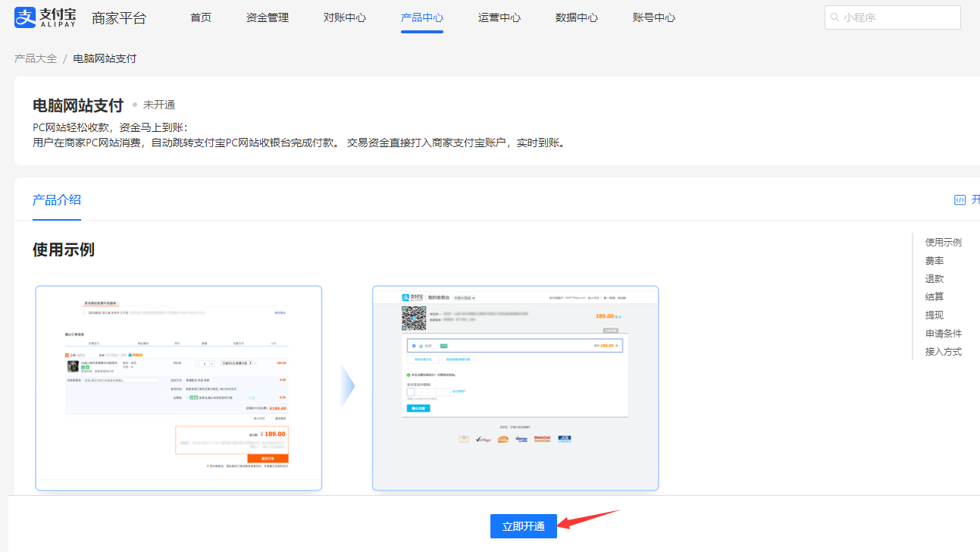980x552 pixels.
Task: Open the 资金管理 menu
Action: click(x=268, y=17)
